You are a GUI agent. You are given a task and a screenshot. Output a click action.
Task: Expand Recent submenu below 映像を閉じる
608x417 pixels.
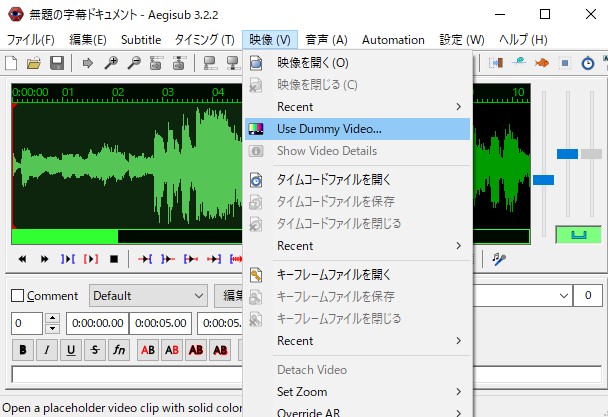(357, 107)
